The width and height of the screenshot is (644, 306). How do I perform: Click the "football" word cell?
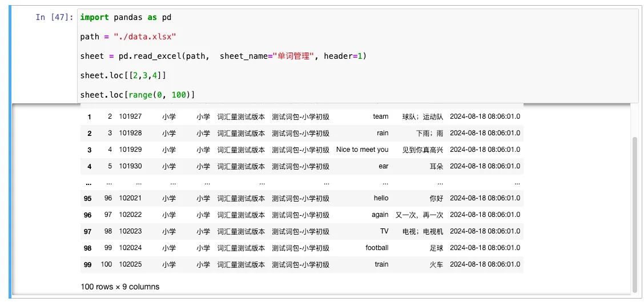point(377,248)
